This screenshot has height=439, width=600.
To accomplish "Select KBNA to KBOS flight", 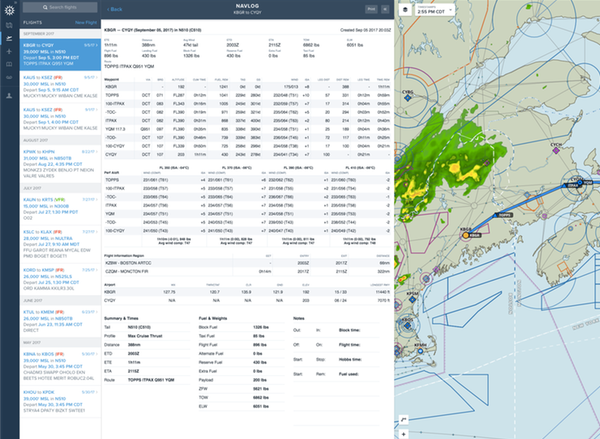I will pyautogui.click(x=60, y=366).
